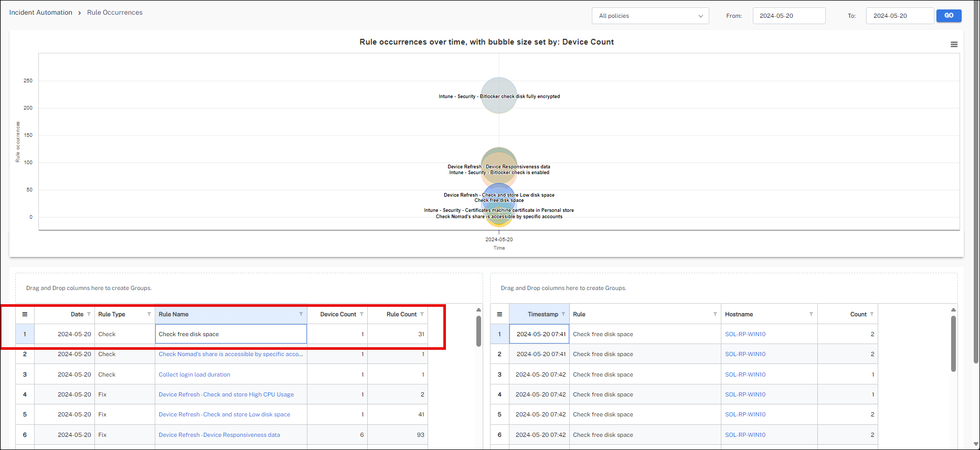980x450 pixels.
Task: Click filter icon on Hostname column
Action: (x=811, y=314)
